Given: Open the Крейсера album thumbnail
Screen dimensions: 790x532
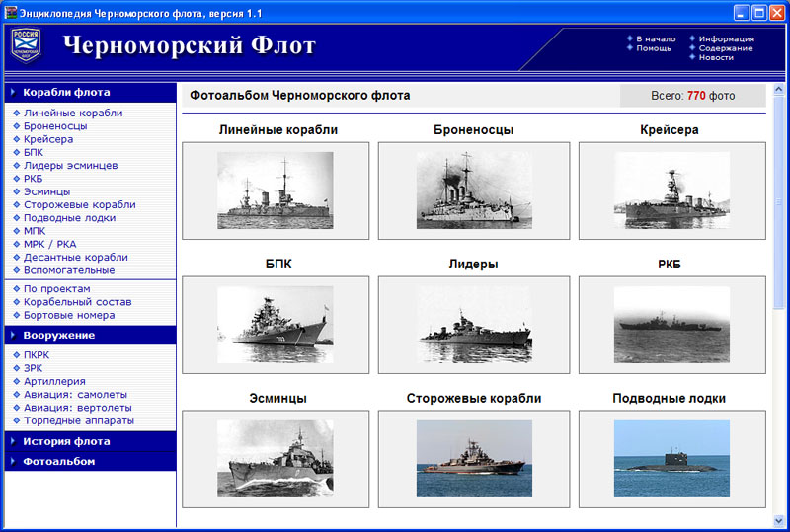Looking at the screenshot, I should (671, 190).
